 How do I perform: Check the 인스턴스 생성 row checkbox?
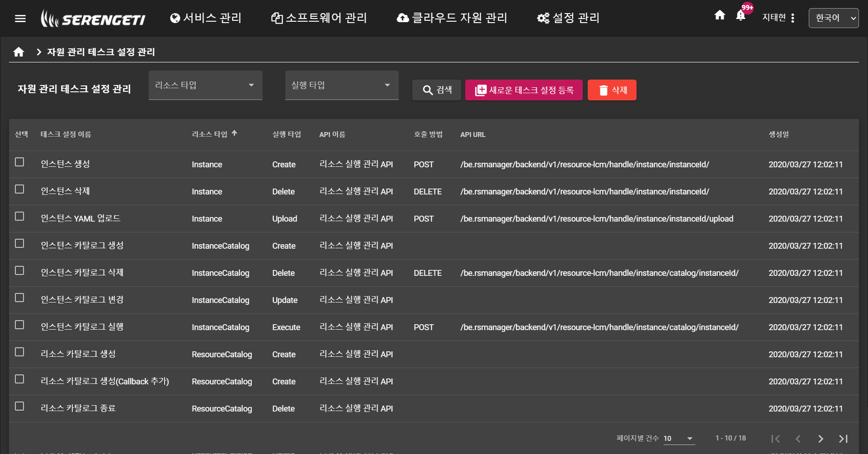click(19, 162)
